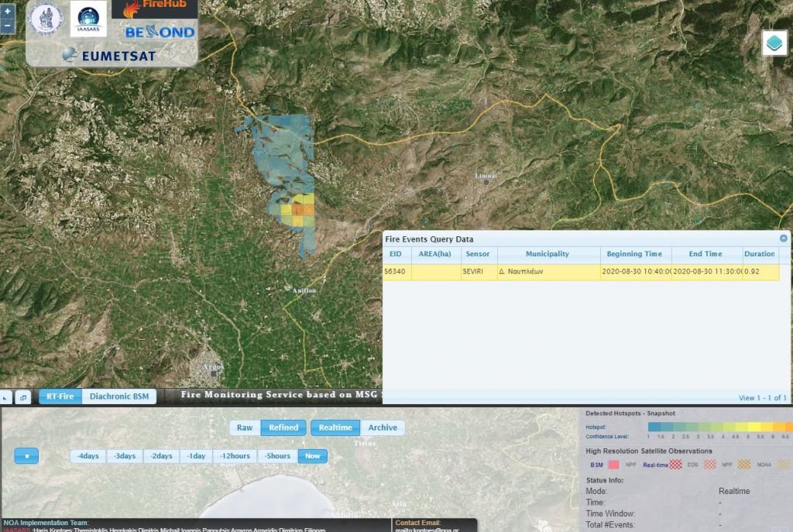Click the FireHub logo
793x532 pixels.
pos(154,9)
